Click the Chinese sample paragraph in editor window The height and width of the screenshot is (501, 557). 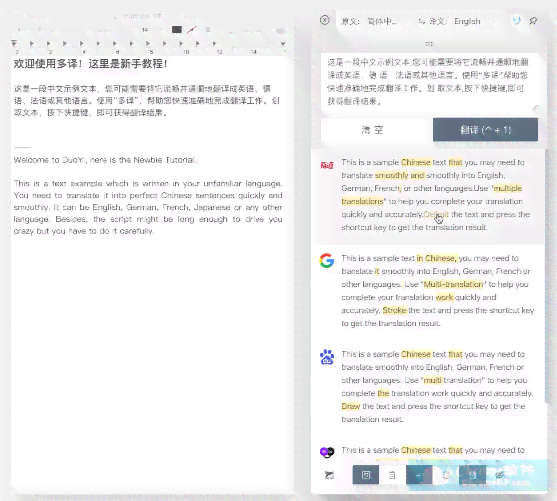click(x=147, y=101)
